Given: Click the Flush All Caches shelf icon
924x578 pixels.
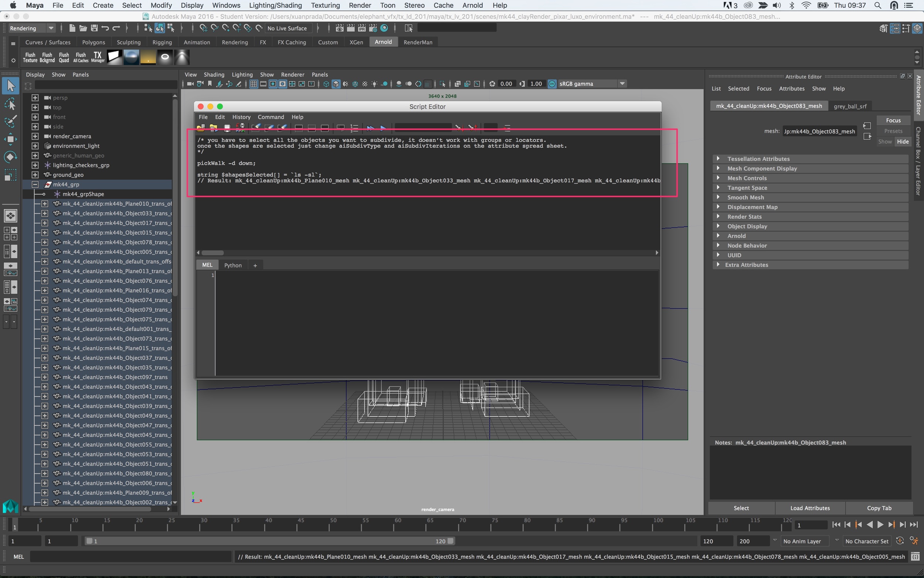Looking at the screenshot, I should coord(81,57).
